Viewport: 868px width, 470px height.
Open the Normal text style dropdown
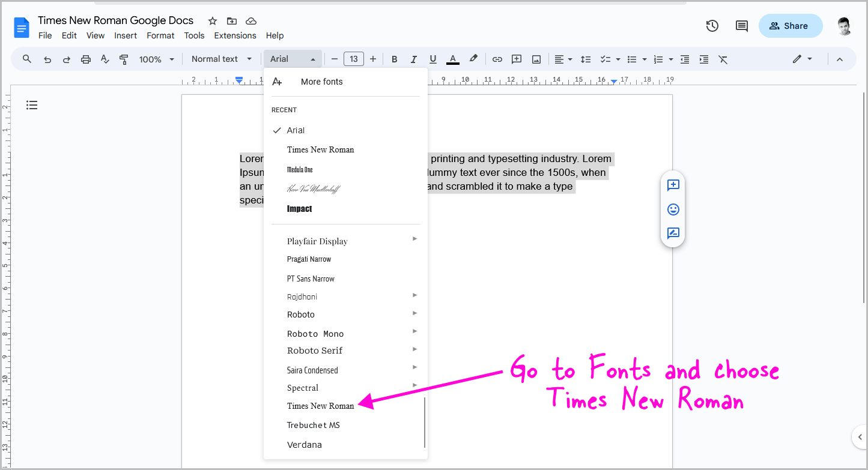pyautogui.click(x=222, y=59)
